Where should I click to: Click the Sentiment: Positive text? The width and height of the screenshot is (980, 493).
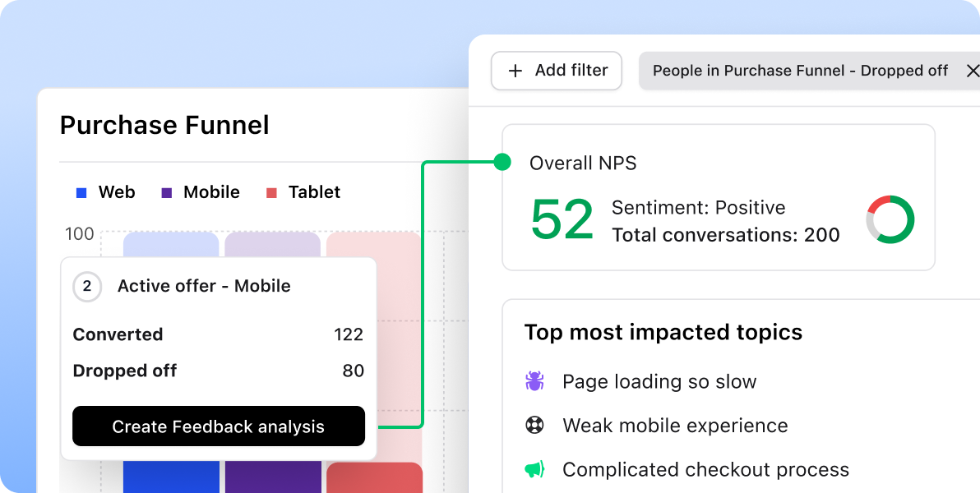point(698,207)
